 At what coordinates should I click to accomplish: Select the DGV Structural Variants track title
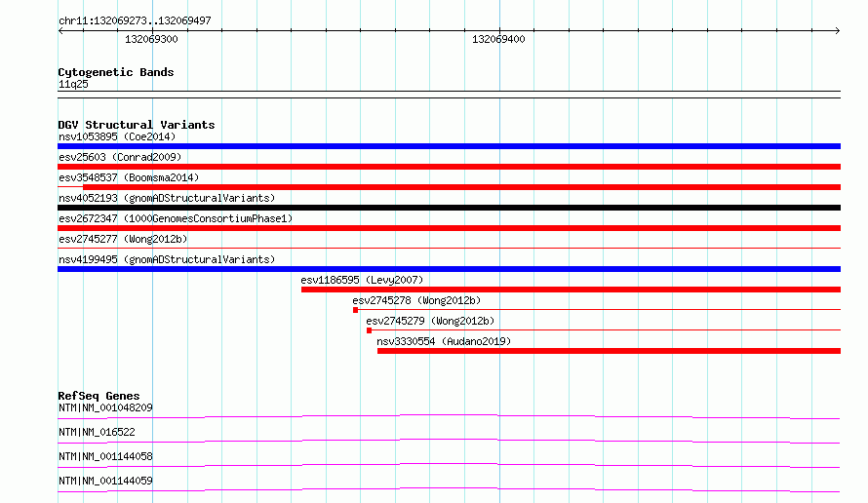(137, 125)
